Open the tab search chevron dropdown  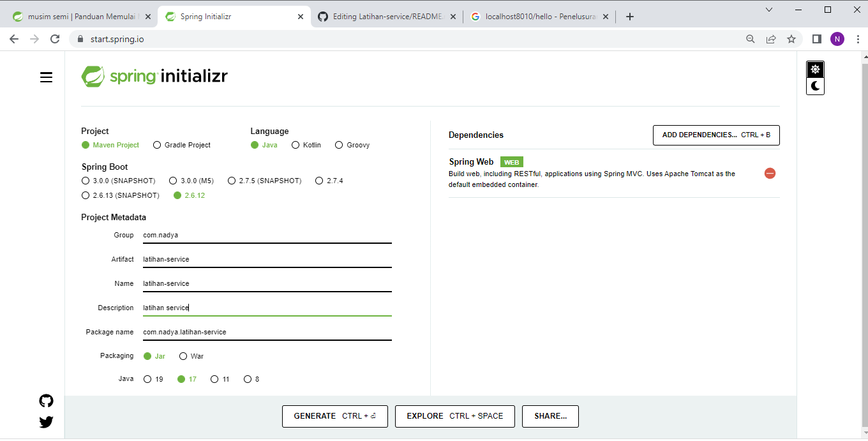pos(768,10)
